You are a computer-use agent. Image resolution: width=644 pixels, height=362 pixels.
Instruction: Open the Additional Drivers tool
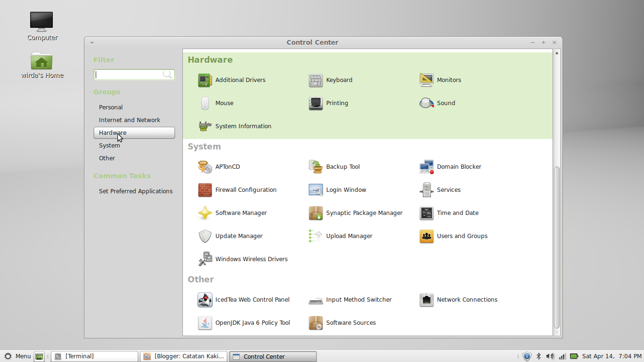pyautogui.click(x=240, y=80)
